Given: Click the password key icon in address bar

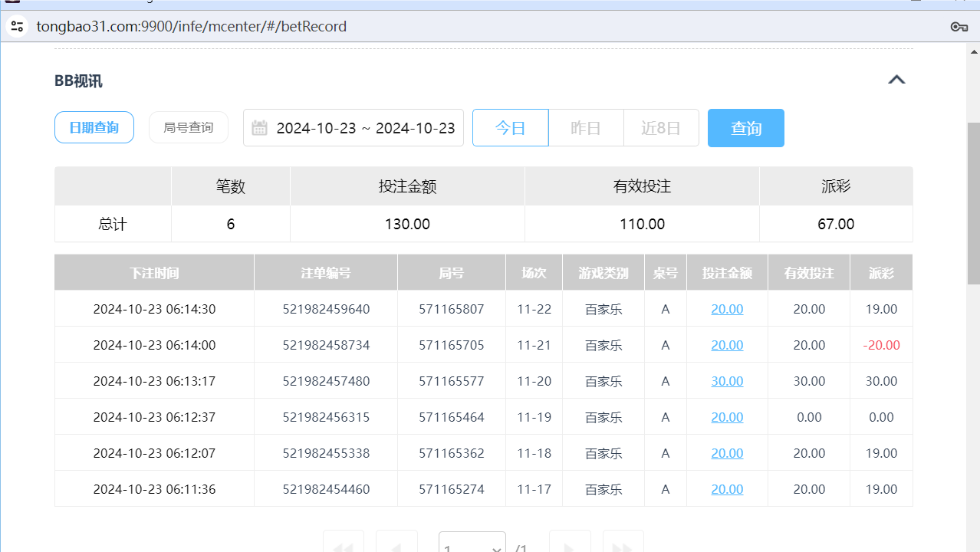Looking at the screenshot, I should (x=959, y=26).
